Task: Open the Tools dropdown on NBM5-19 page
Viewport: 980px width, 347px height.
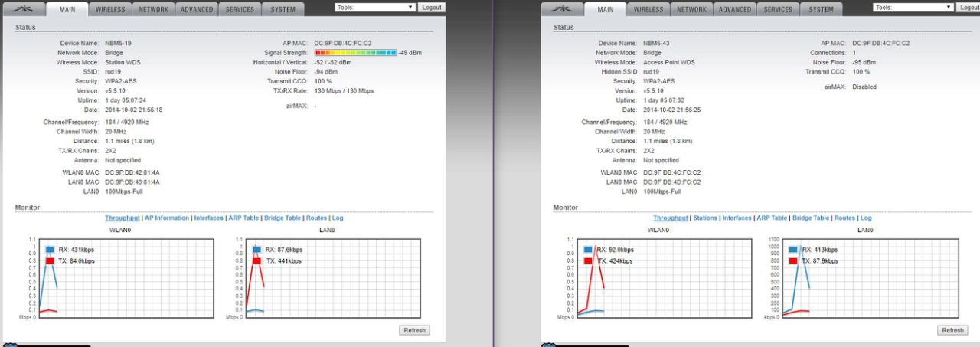Action: tap(376, 7)
